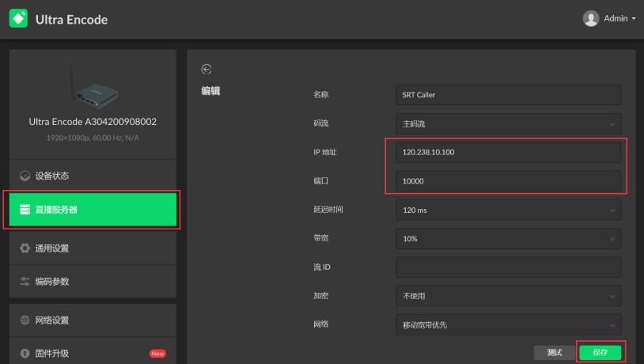The width and height of the screenshot is (644, 364).
Task: Expand the 延迟时间 dropdown showing 120 ms
Action: click(x=507, y=210)
